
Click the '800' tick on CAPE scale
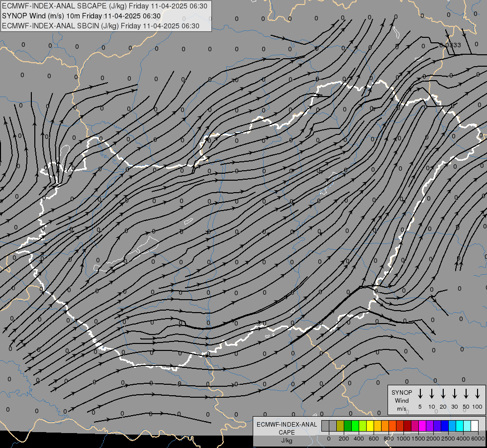tap(389, 439)
